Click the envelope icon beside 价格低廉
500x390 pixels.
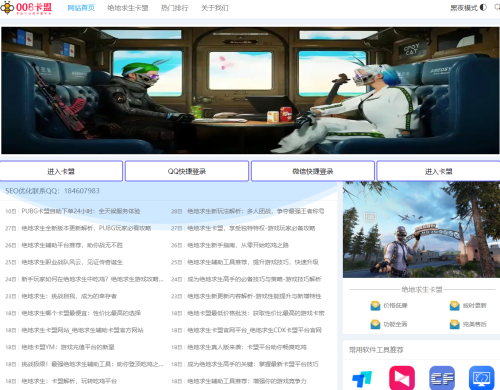[375, 306]
